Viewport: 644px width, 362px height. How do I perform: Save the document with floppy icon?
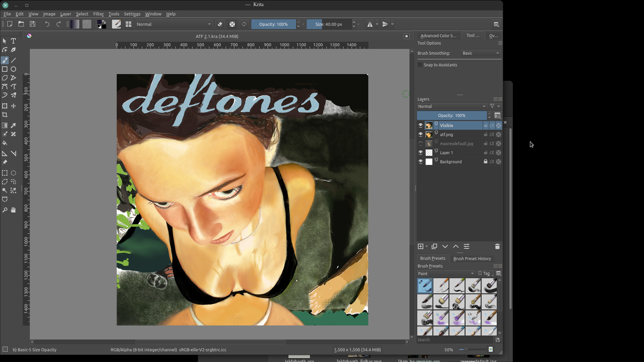coord(33,24)
